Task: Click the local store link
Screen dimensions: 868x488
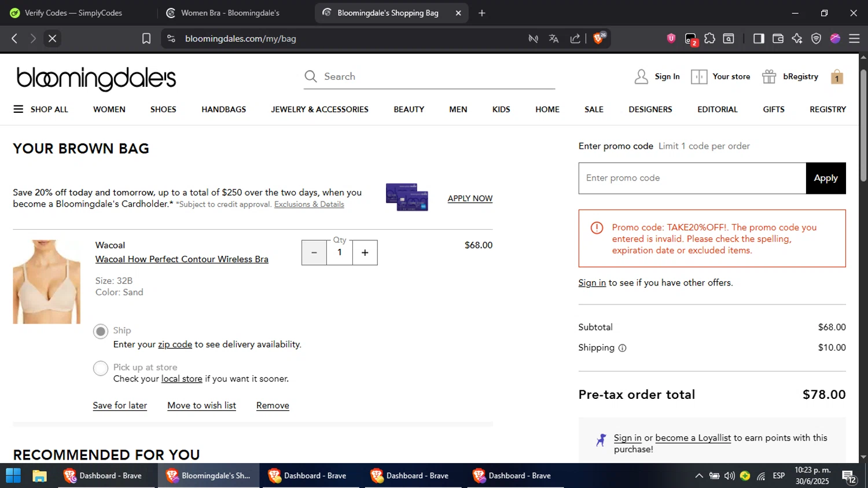Action: pos(182,379)
